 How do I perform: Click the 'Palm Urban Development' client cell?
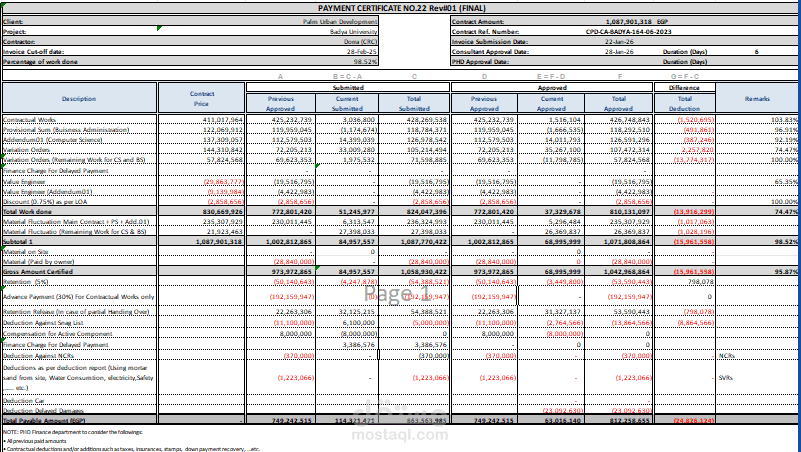click(340, 21)
